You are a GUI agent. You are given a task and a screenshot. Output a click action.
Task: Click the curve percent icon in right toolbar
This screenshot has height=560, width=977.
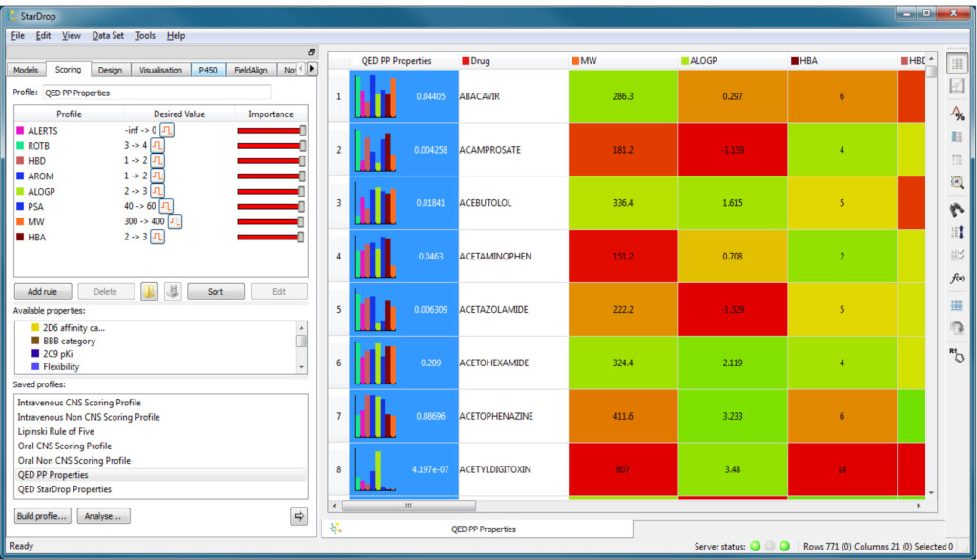click(x=956, y=113)
